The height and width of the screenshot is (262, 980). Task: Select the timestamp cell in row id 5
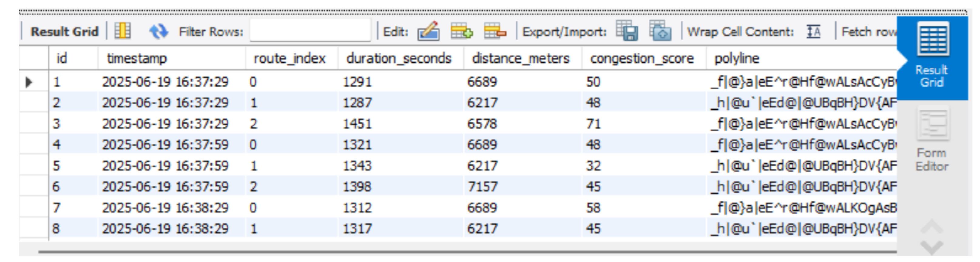[x=172, y=166]
